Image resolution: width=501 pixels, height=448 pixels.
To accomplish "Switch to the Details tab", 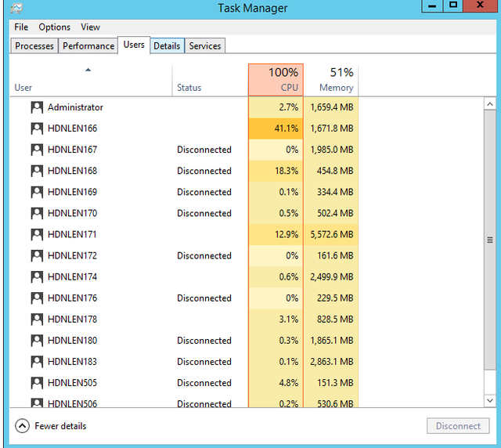I will 167,46.
